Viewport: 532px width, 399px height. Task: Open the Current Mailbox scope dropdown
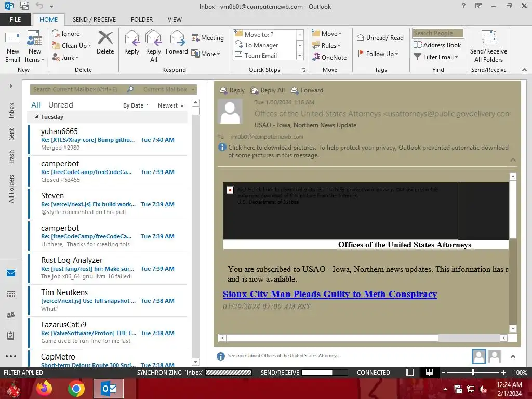click(x=169, y=89)
